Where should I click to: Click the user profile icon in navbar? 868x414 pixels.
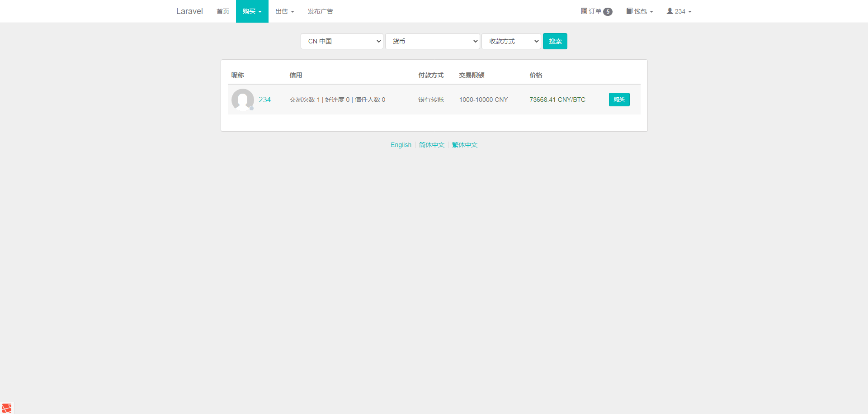pos(670,11)
